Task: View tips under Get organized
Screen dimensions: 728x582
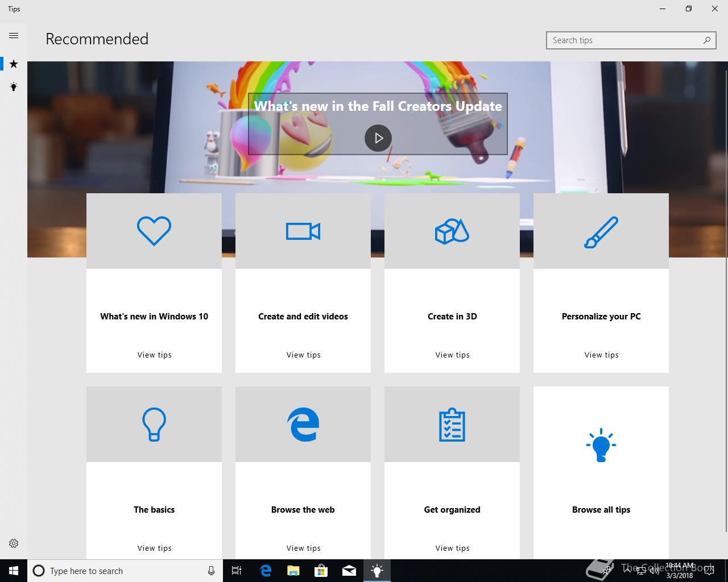Action: click(452, 548)
